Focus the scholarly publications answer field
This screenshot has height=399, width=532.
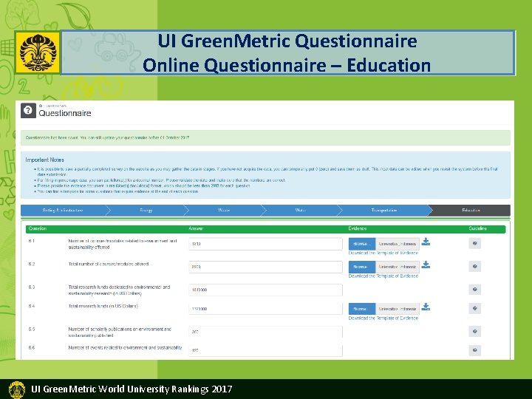(265, 332)
